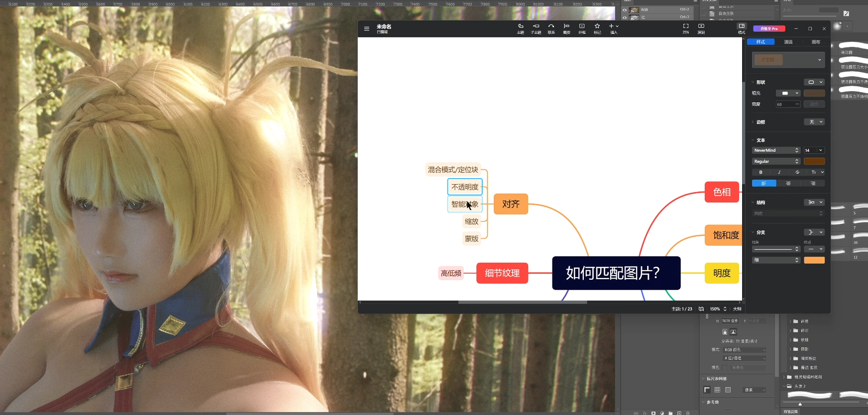868x415 pixels.
Task: Select center text alignment
Action: (x=788, y=183)
